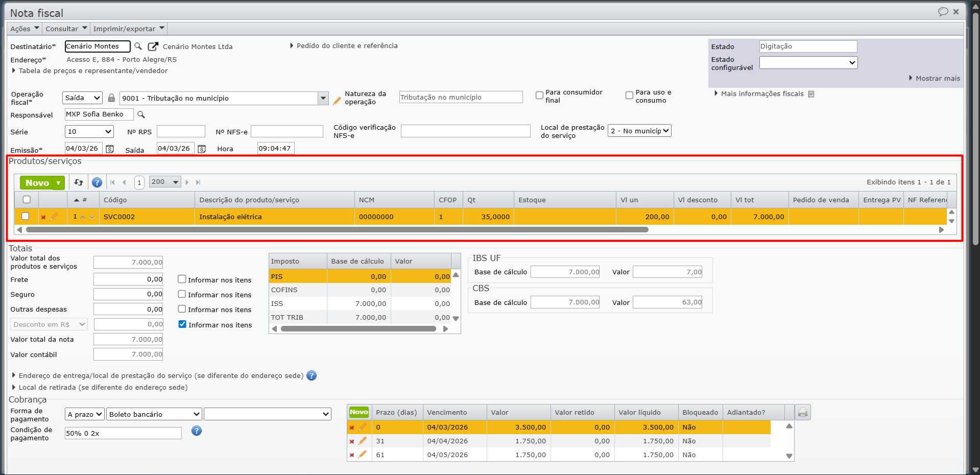Open the Ações menu

(x=23, y=29)
